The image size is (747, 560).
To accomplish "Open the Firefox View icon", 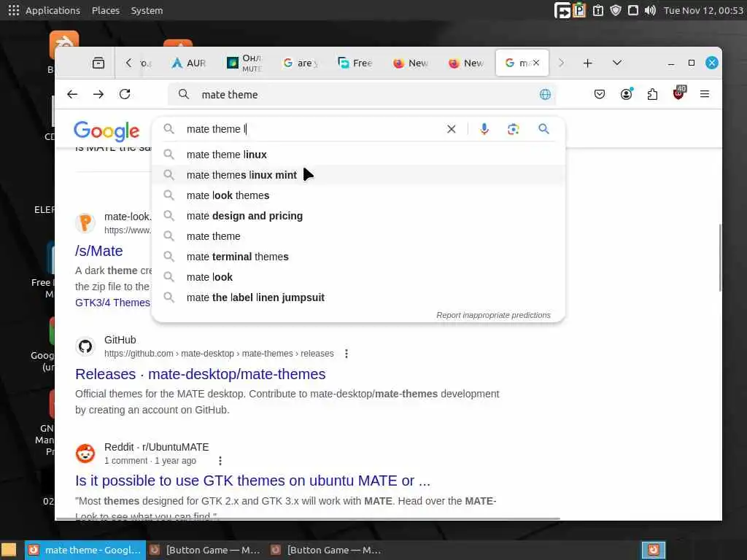I will [x=98, y=63].
